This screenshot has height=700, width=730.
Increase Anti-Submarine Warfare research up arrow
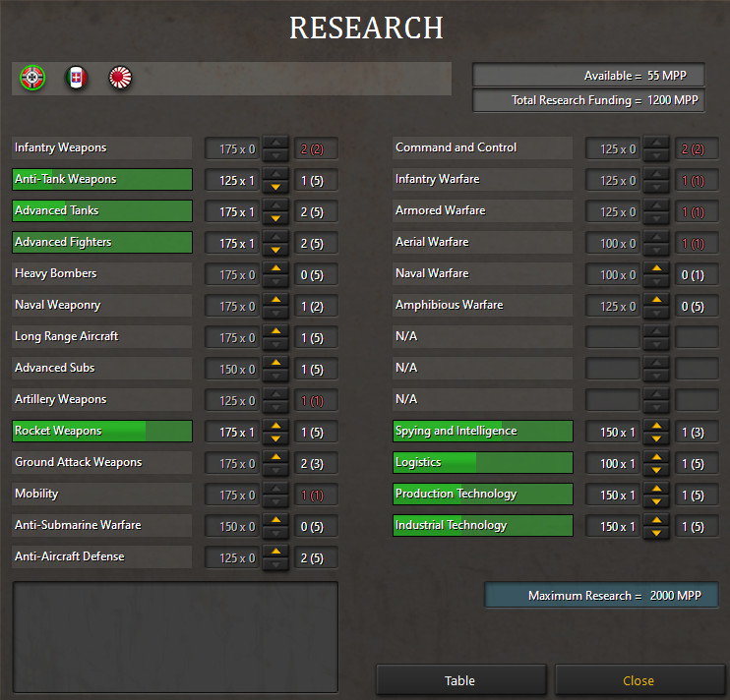pyautogui.click(x=275, y=520)
